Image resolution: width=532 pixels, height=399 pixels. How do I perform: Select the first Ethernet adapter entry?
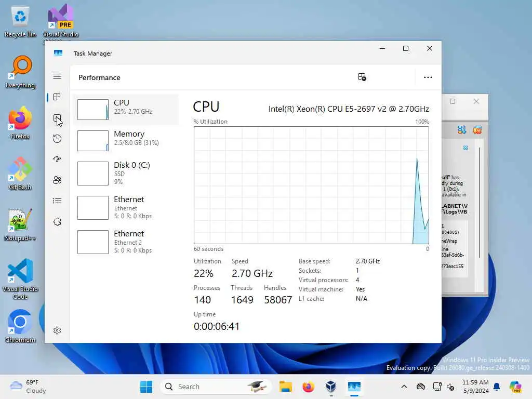[x=126, y=208]
